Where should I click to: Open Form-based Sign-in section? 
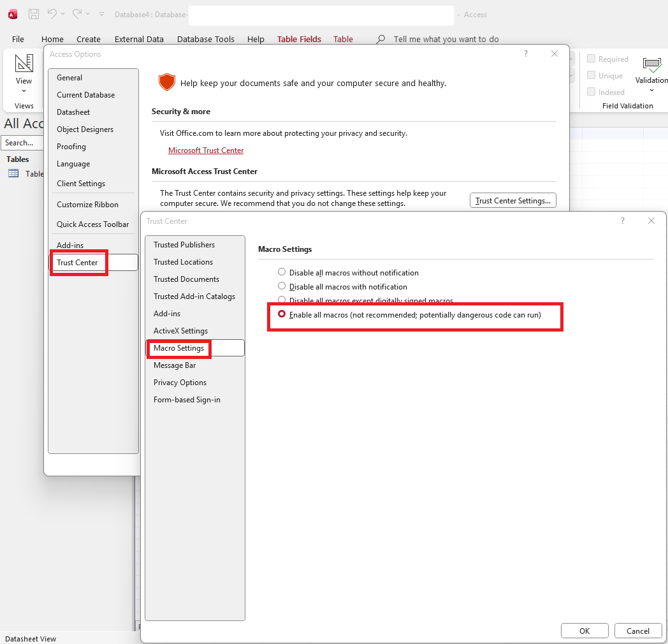click(x=194, y=400)
